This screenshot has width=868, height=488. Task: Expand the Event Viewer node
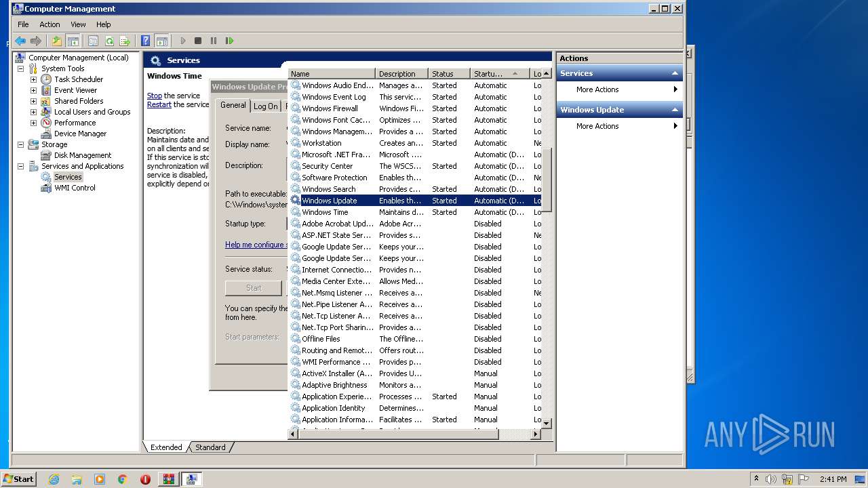pos(33,90)
